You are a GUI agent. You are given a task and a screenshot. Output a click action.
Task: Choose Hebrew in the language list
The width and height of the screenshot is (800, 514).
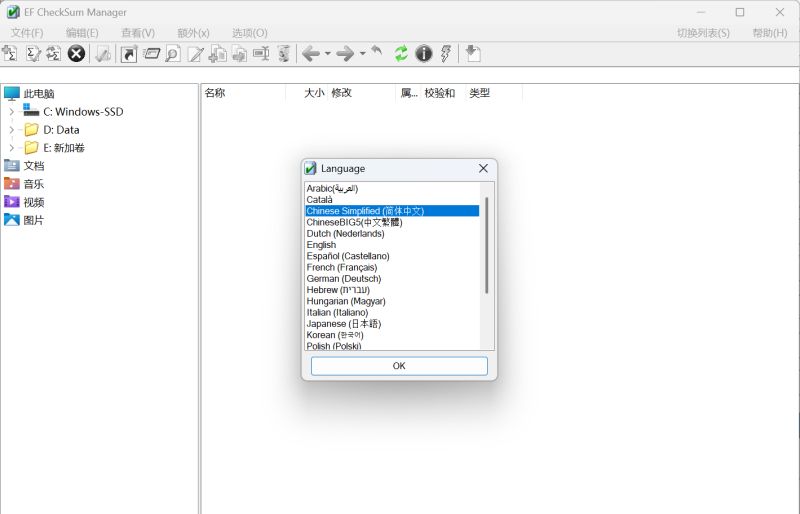click(x=392, y=289)
